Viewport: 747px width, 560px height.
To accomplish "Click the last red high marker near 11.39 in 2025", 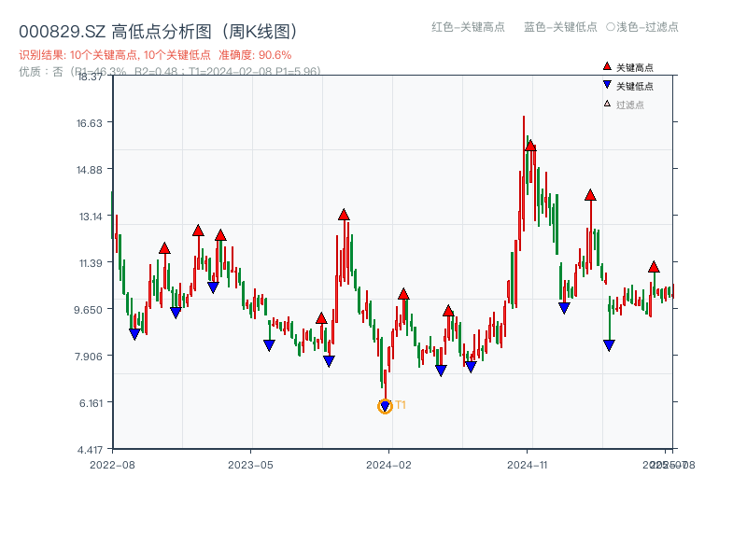I will click(654, 267).
